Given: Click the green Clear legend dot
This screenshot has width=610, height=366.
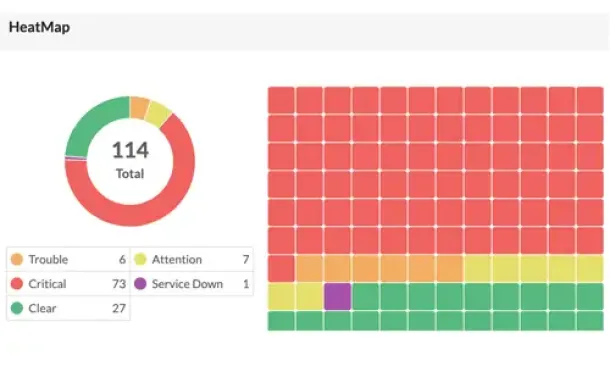Looking at the screenshot, I should tap(17, 308).
